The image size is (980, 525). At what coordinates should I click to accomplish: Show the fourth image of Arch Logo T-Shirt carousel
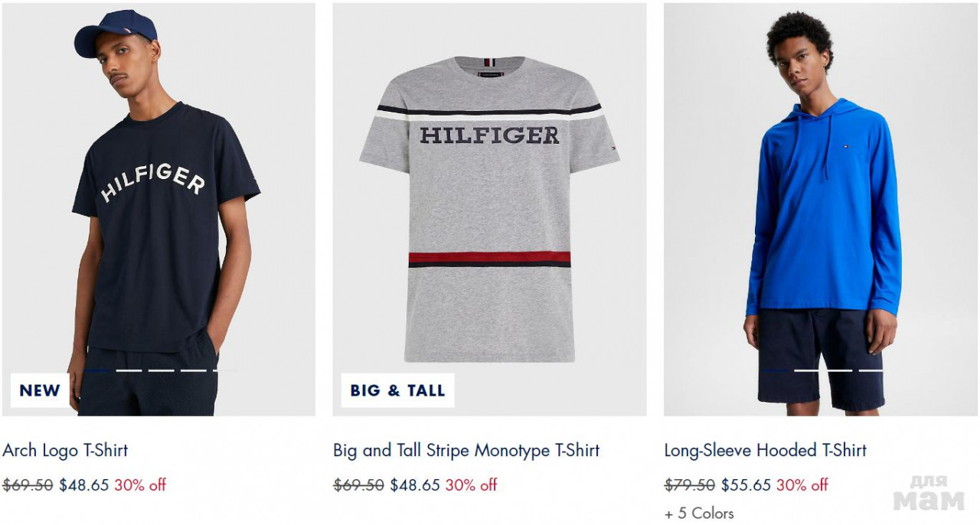click(x=194, y=370)
